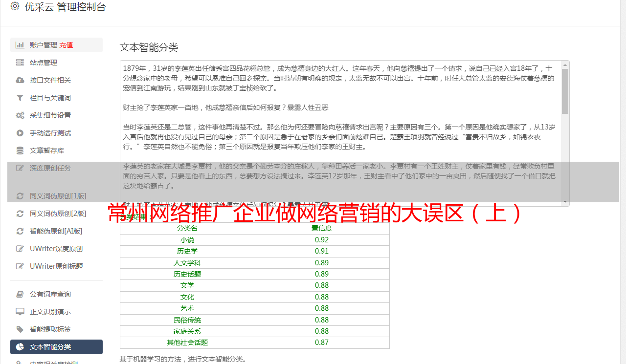This screenshot has width=626, height=364.
Task: Click the 艺术 category cell
Action: tap(187, 308)
